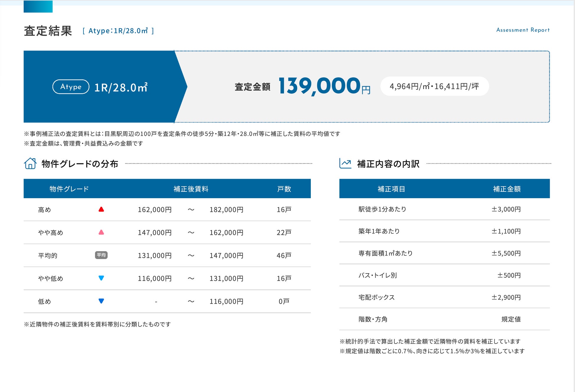The width and height of the screenshot is (575, 392).
Task: Click the 戸数 column header
Action: click(x=284, y=189)
